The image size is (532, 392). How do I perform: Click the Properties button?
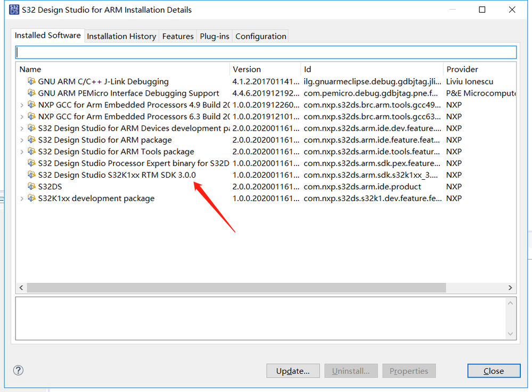(x=409, y=371)
